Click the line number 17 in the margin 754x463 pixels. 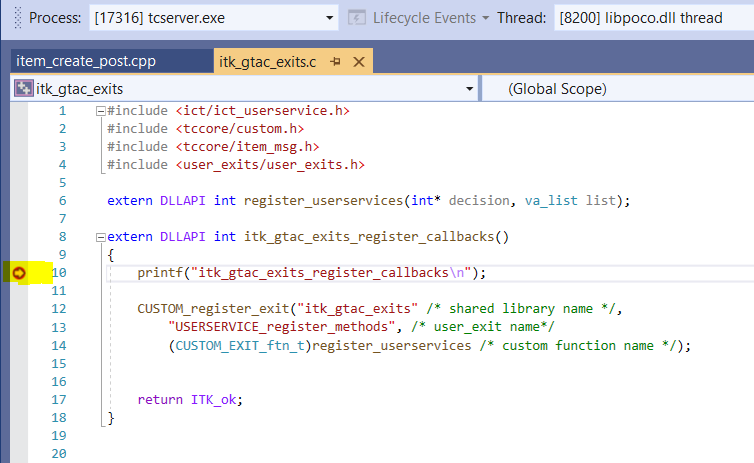tap(60, 399)
